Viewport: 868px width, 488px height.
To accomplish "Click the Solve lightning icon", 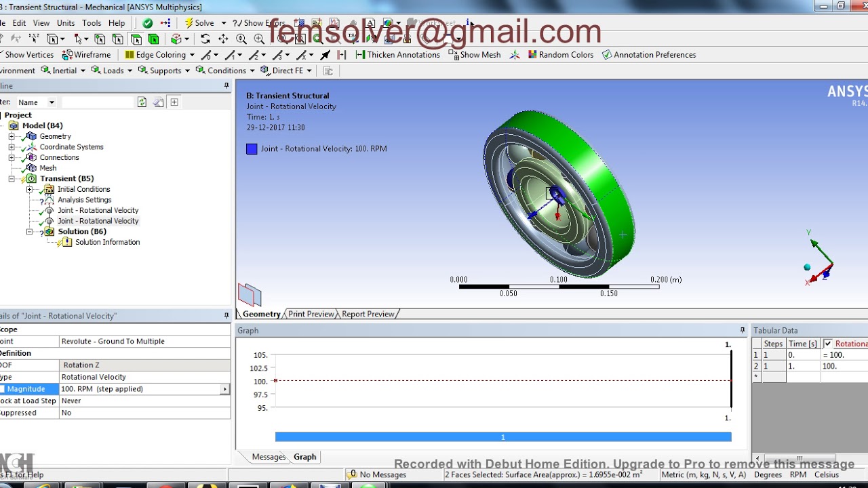I will (x=189, y=23).
